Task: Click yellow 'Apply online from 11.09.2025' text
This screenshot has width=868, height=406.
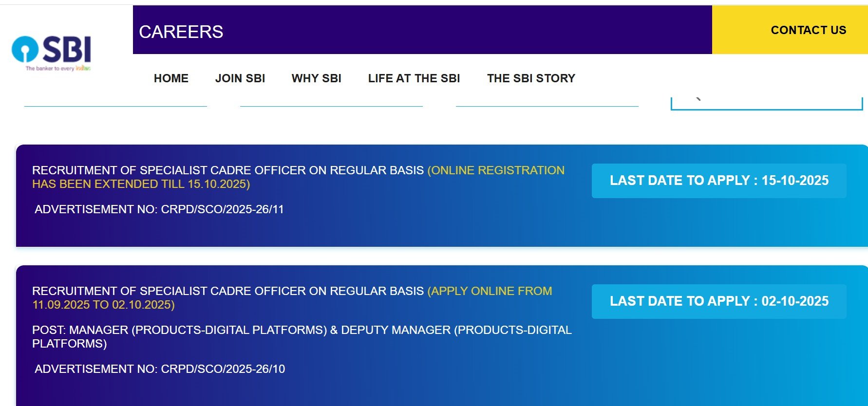Action: point(490,291)
